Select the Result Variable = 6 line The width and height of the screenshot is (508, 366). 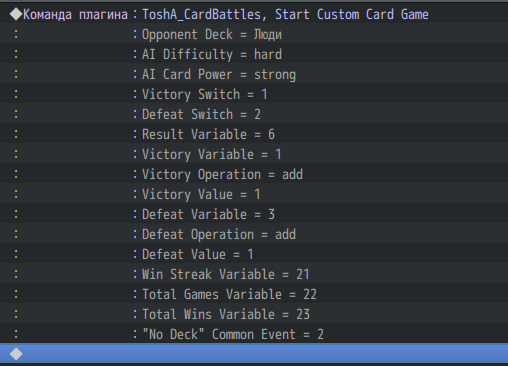(x=254, y=134)
